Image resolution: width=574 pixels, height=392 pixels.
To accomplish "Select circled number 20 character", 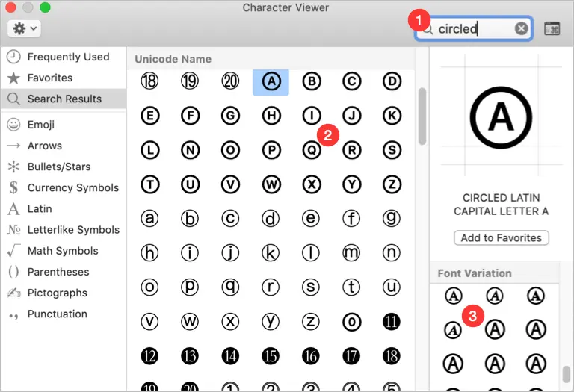I will point(230,81).
